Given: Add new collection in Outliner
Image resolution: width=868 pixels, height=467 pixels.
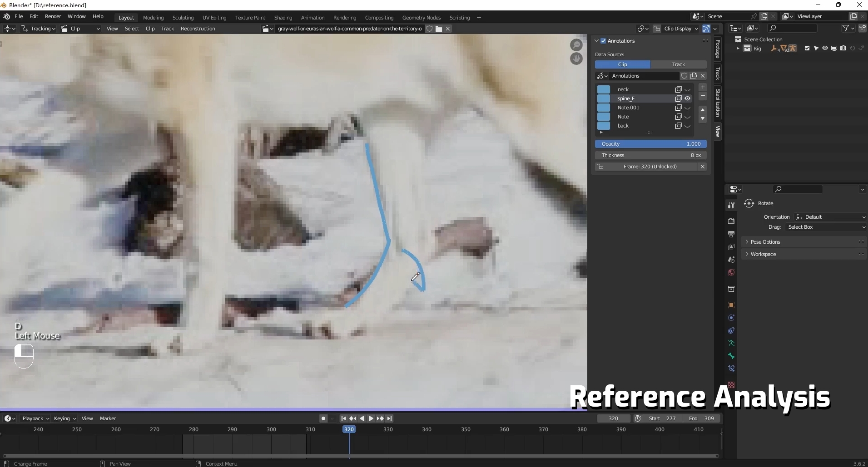Looking at the screenshot, I should pos(862,28).
